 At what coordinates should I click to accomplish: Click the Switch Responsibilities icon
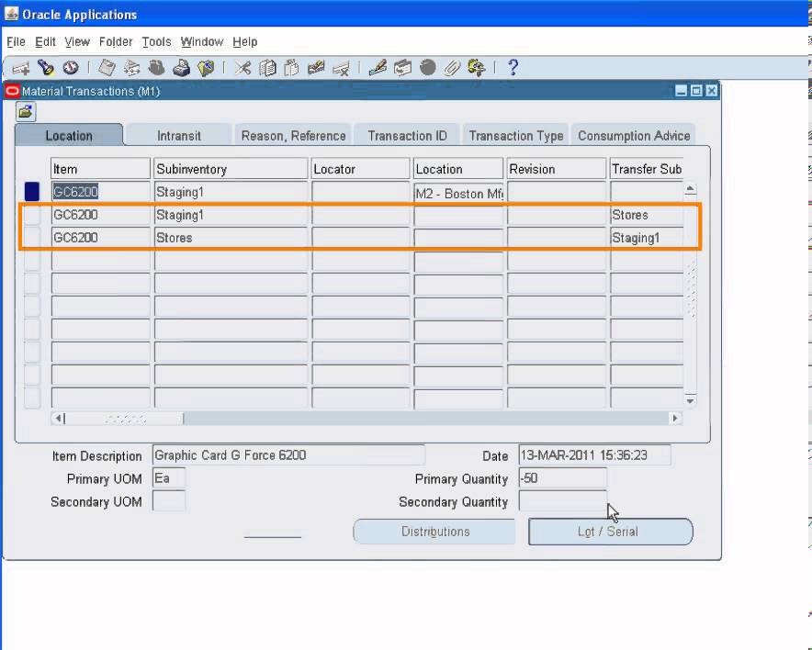tap(156, 68)
